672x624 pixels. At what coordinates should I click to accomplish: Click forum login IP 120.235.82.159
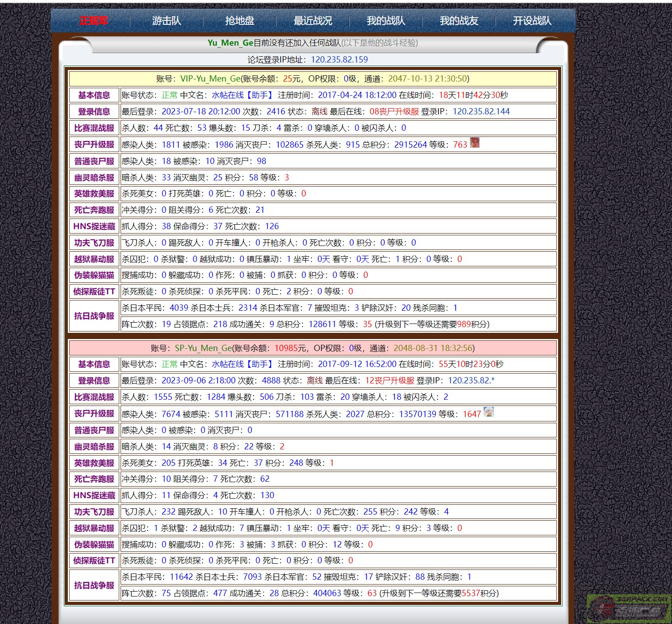(340, 60)
